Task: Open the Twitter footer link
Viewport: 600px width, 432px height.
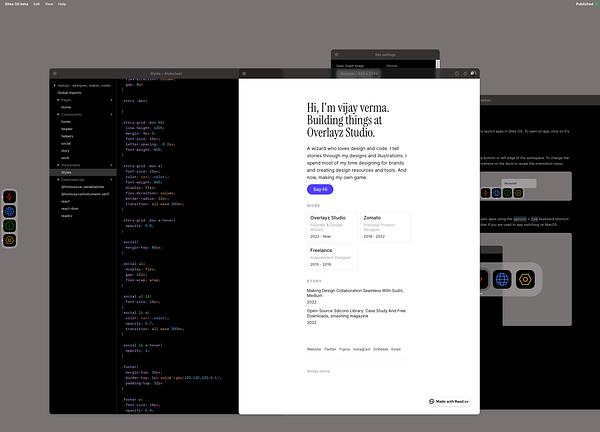Action: pyautogui.click(x=330, y=349)
